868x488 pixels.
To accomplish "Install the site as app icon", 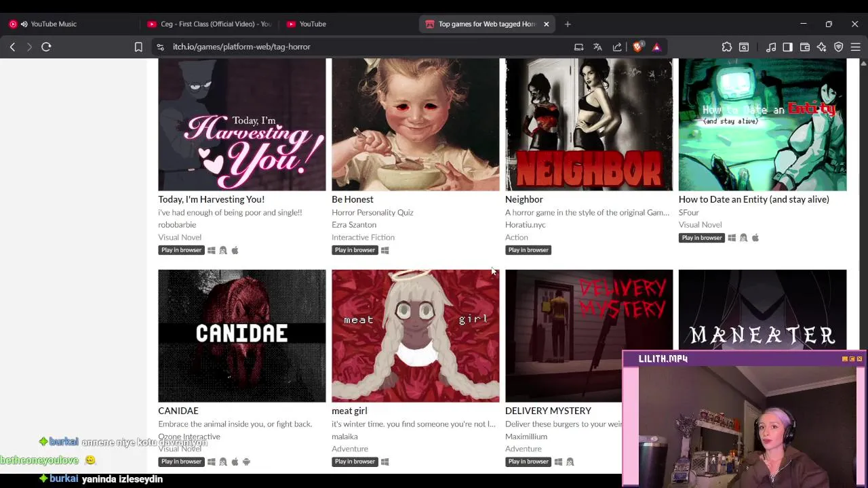I will [578, 47].
